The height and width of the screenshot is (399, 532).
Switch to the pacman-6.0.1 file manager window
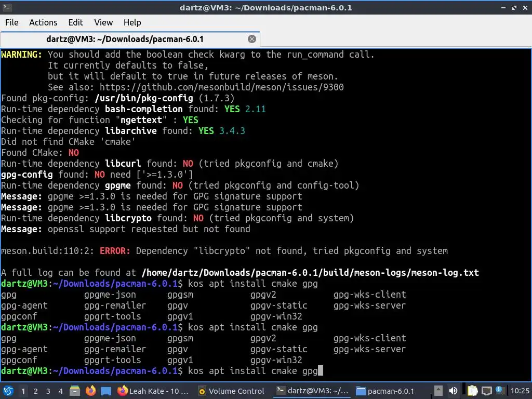pos(385,391)
